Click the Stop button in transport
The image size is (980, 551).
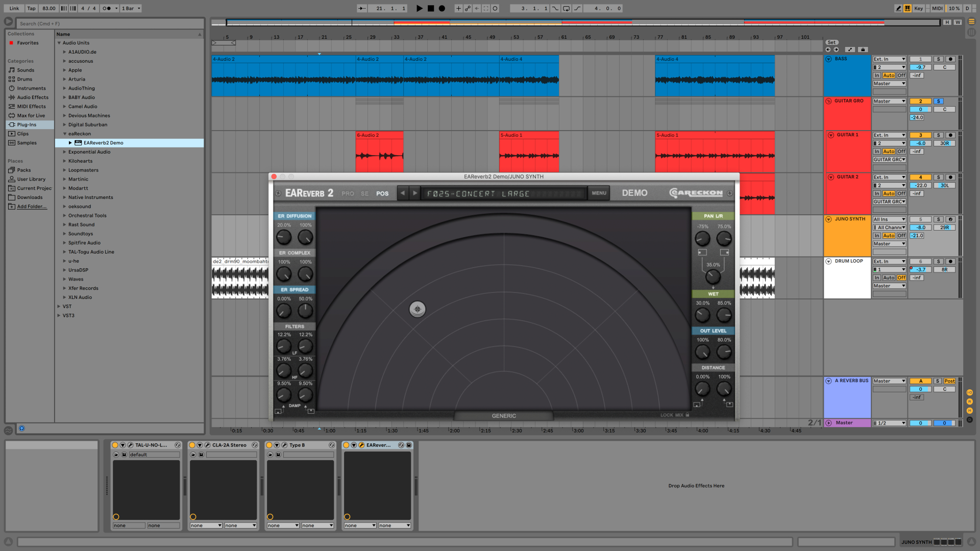pos(431,8)
